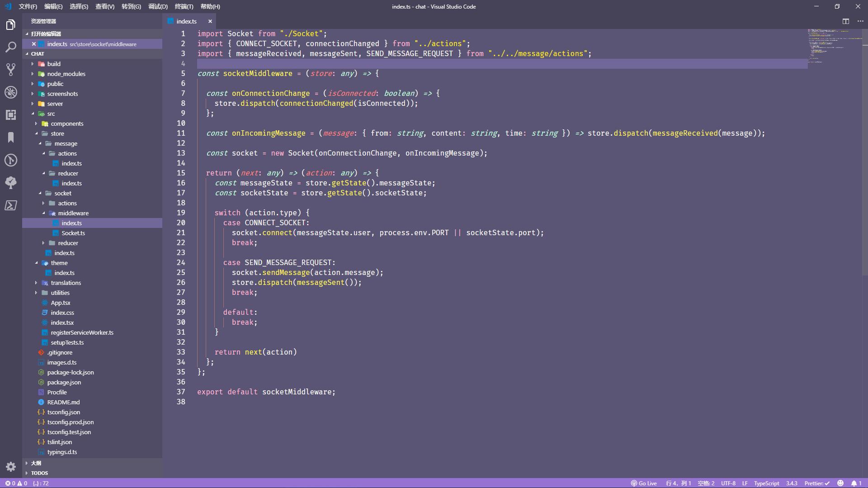Open the Source Control view
This screenshot has height=488, width=868.
coord(11,70)
